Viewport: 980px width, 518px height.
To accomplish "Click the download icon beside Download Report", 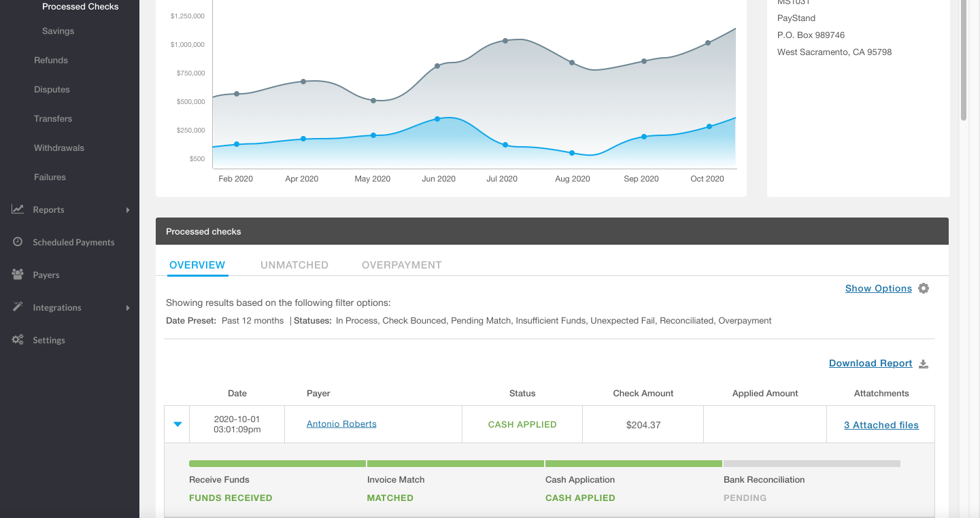I will 924,364.
